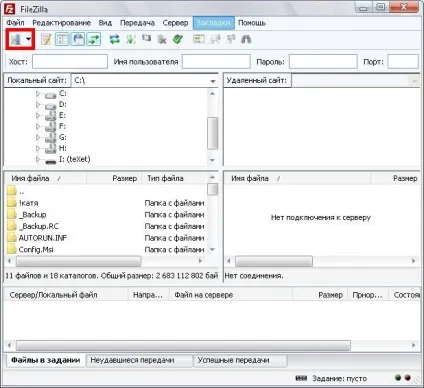424x388 pixels.
Task: Reconnect to last server icon
Action: coord(178,39)
